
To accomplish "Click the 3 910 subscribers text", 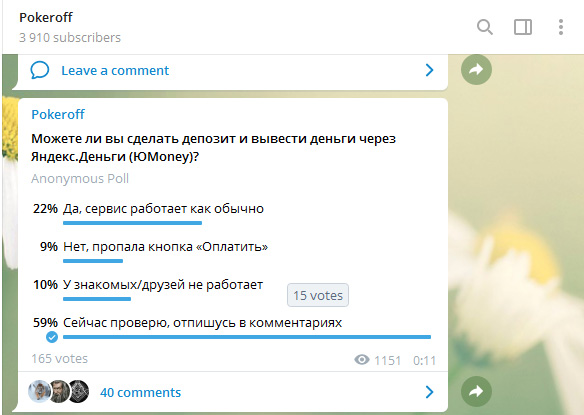I will [x=70, y=38].
